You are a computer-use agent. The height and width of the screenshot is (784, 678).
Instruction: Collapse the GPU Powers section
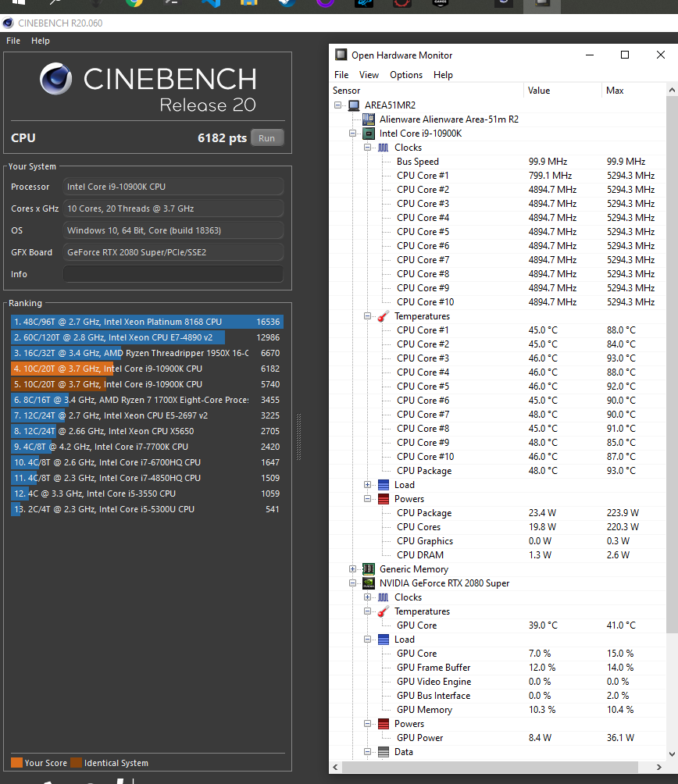(x=367, y=724)
